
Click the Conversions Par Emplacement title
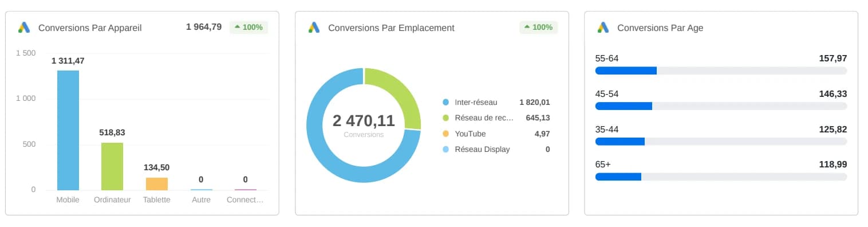[391, 28]
